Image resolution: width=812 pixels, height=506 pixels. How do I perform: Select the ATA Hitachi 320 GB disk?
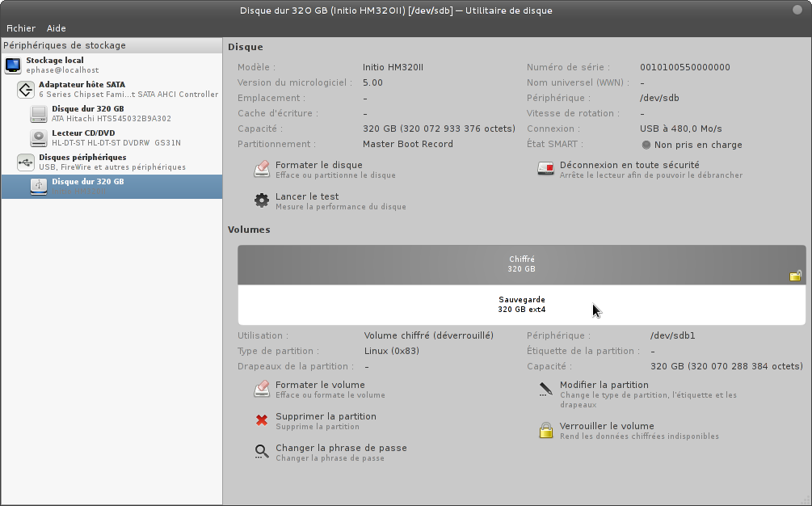[87, 113]
